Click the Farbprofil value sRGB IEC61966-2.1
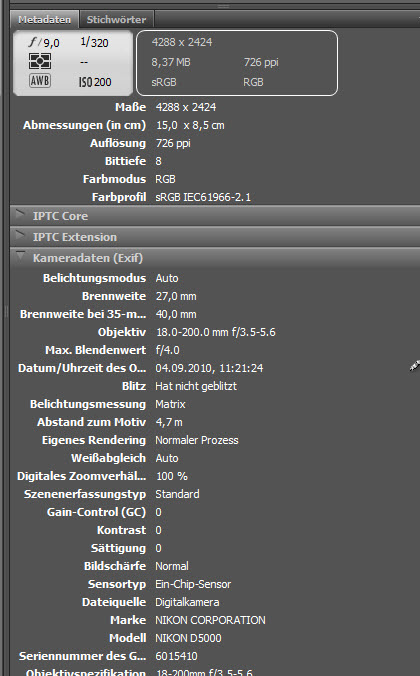This screenshot has height=676, width=420. click(203, 197)
